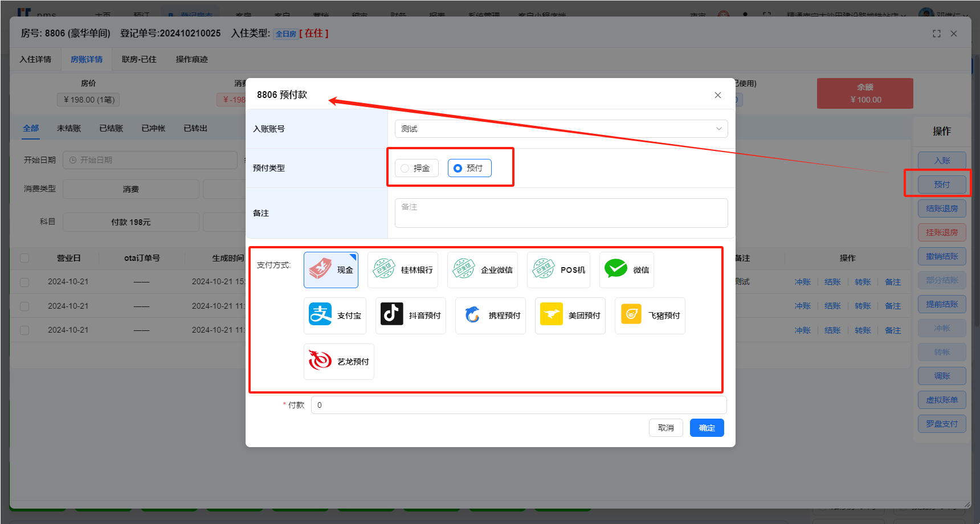Choose the 艺龙预付 payment icon

(338, 362)
